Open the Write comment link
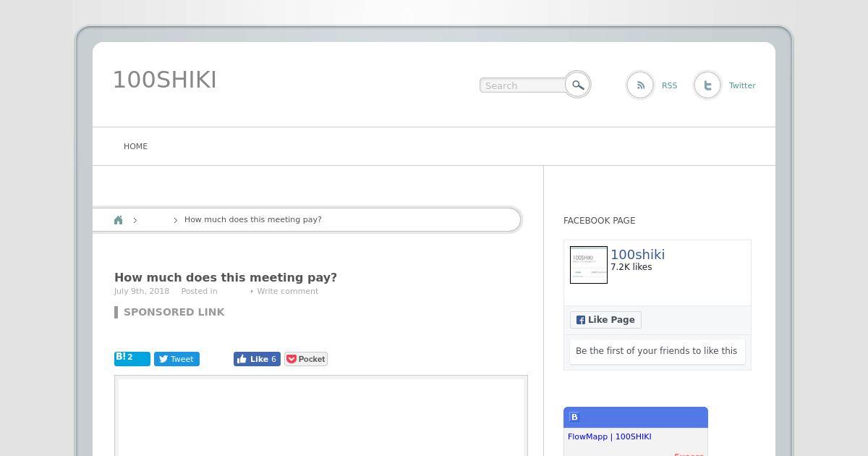 287,291
